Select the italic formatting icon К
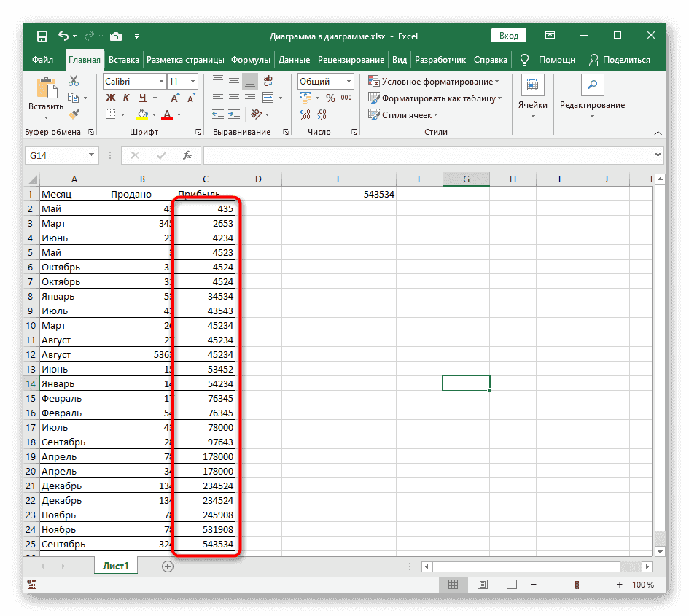The width and height of the screenshot is (689, 616). [125, 97]
